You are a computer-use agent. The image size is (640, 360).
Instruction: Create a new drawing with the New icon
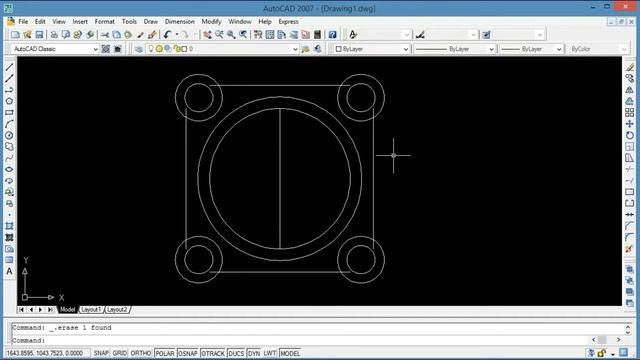pos(16,35)
